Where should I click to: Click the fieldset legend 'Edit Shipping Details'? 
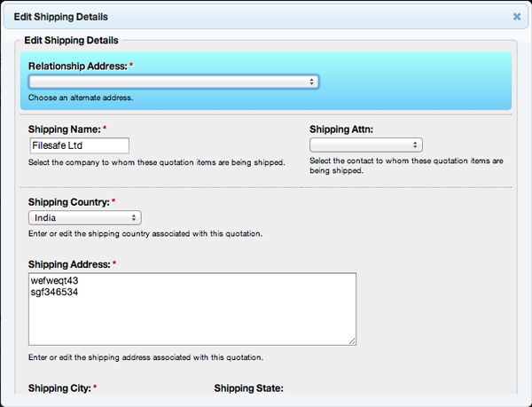[x=71, y=41]
